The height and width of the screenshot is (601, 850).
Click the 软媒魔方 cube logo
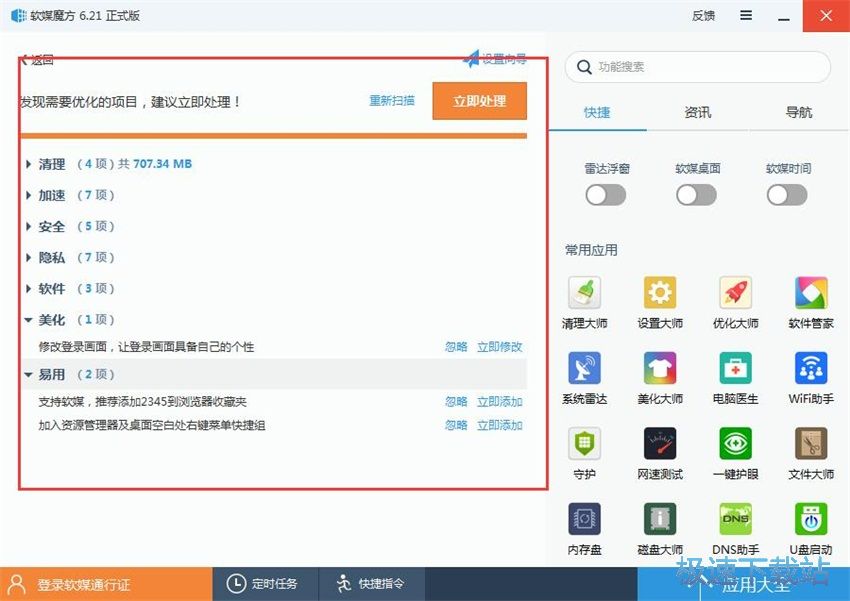click(x=18, y=16)
